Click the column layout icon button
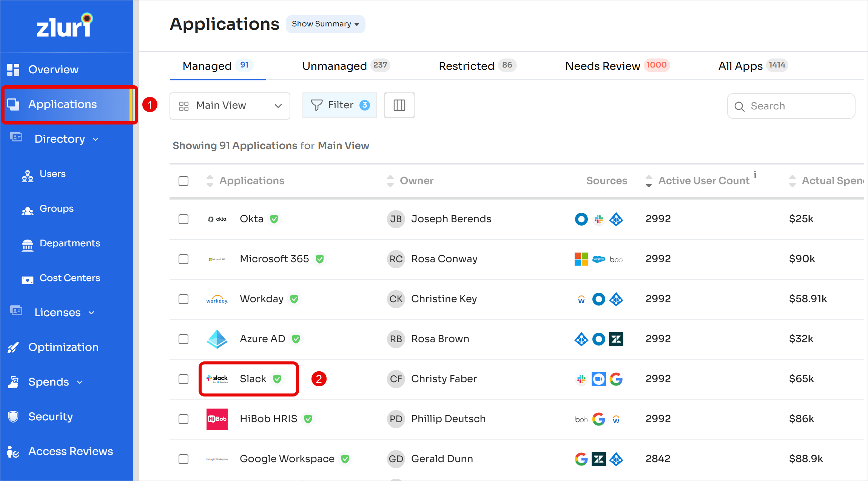 [x=399, y=105]
